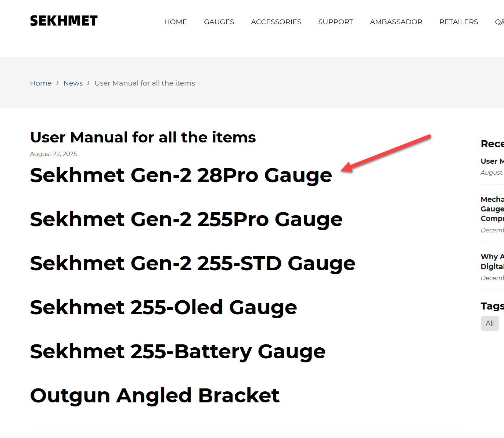Click the News breadcrumb link
This screenshot has height=438, width=504.
pyautogui.click(x=73, y=83)
